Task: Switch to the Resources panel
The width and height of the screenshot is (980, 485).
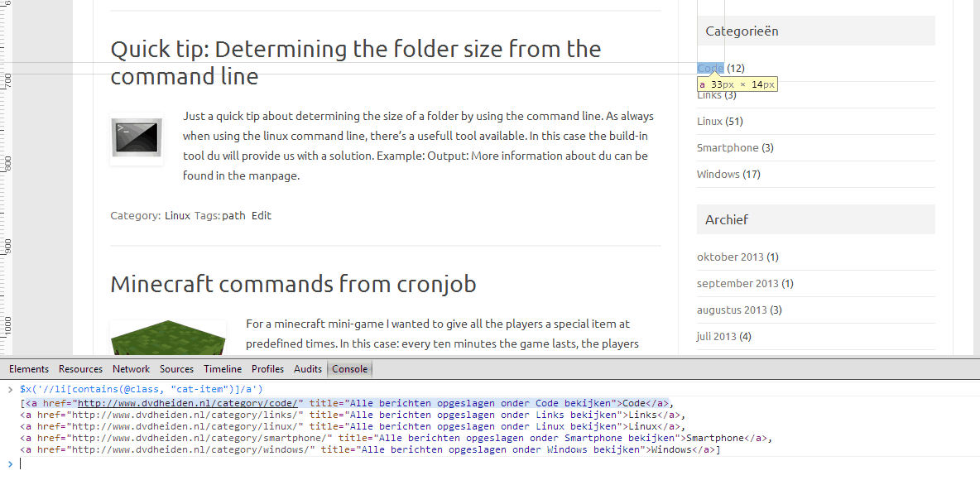Action: pyautogui.click(x=80, y=369)
